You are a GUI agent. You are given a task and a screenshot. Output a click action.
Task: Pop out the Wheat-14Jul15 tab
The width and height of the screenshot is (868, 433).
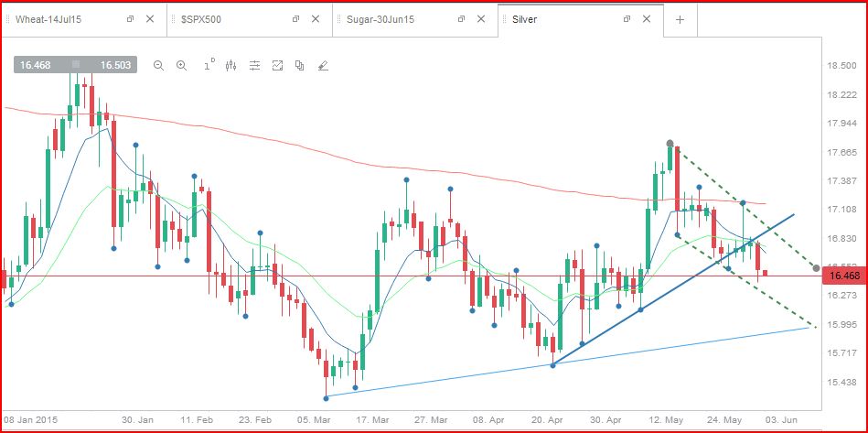click(x=130, y=19)
